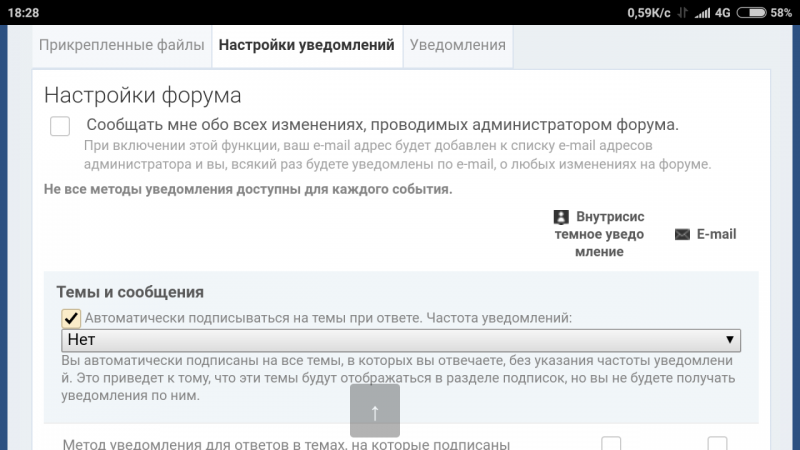
Task: Tick the E-mail checkbox for subscribed topic replies
Action: coord(717,443)
